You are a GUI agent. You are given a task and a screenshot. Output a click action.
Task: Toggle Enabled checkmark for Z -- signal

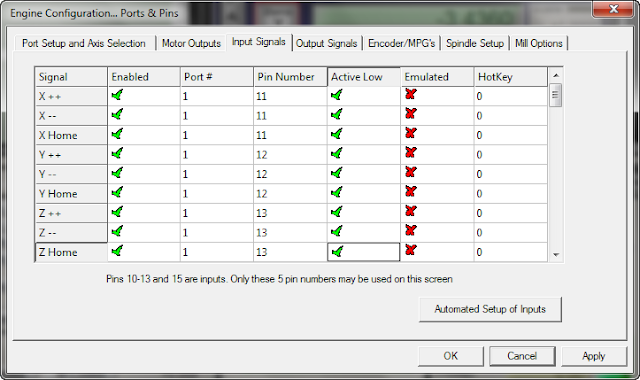117,231
